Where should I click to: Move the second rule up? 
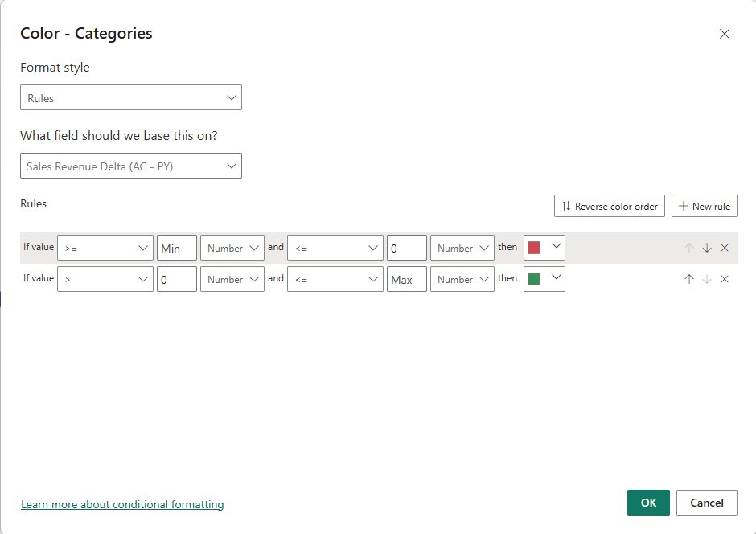[689, 279]
